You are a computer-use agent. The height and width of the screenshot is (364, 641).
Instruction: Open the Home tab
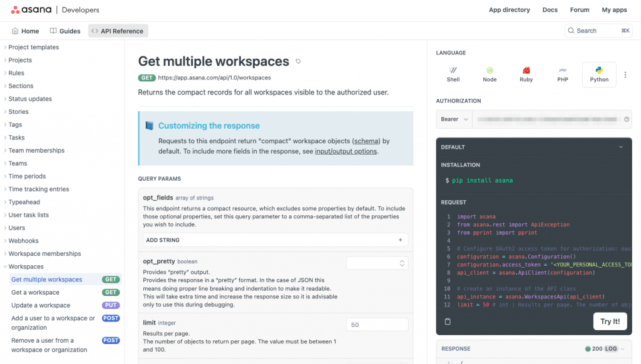tap(25, 31)
